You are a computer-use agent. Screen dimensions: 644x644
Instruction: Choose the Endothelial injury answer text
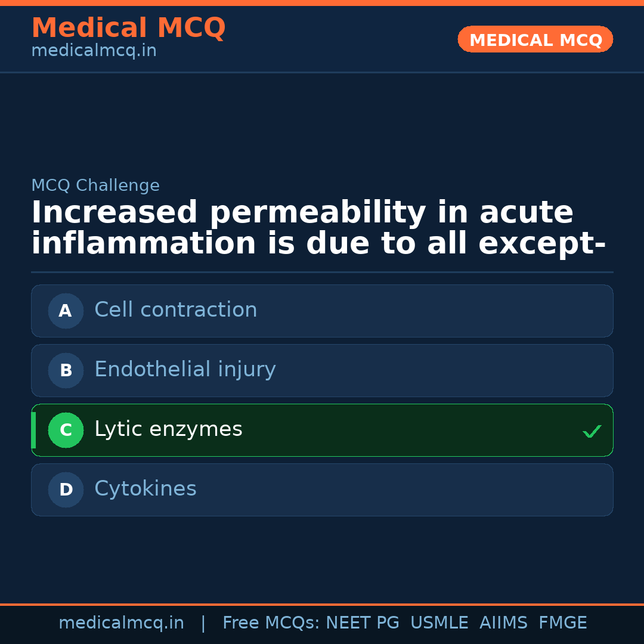(185, 370)
